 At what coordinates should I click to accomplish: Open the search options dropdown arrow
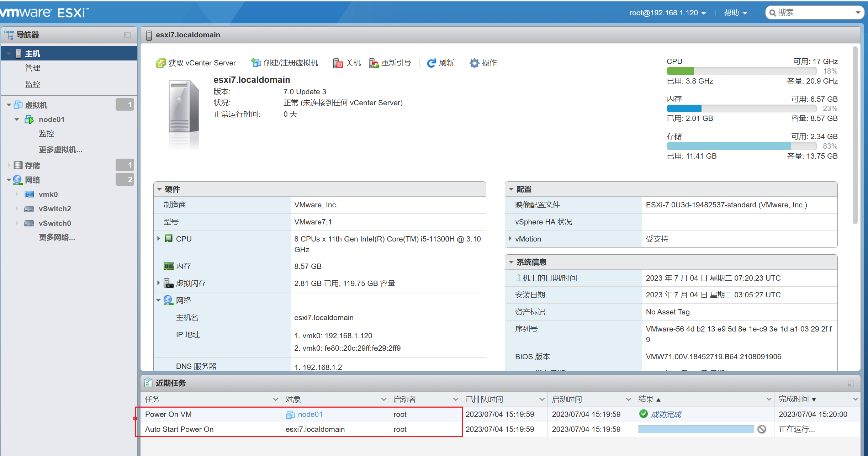(x=858, y=13)
